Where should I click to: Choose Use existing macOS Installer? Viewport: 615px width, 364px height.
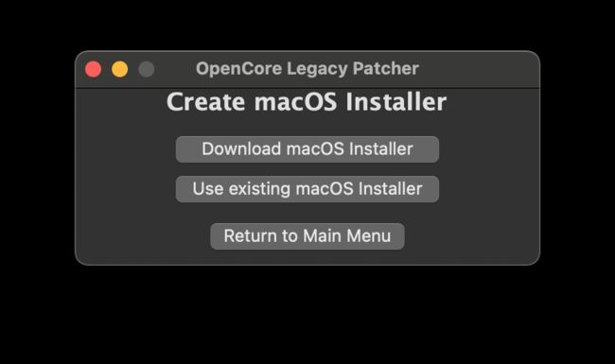307,189
